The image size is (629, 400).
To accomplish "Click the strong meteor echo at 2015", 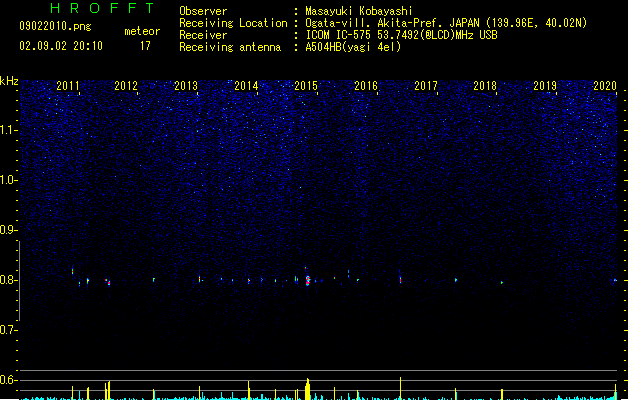I will (x=308, y=280).
